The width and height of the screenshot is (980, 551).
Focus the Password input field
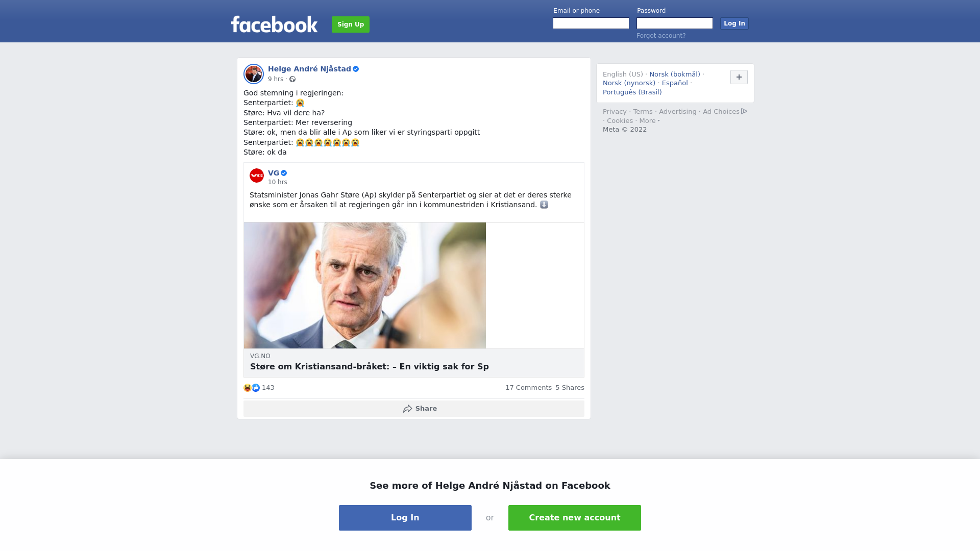tap(675, 23)
